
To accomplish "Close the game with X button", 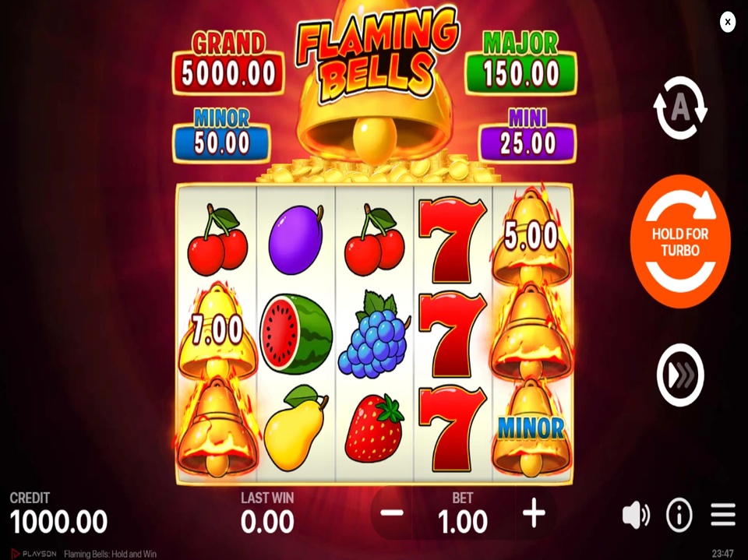I will point(728,22).
